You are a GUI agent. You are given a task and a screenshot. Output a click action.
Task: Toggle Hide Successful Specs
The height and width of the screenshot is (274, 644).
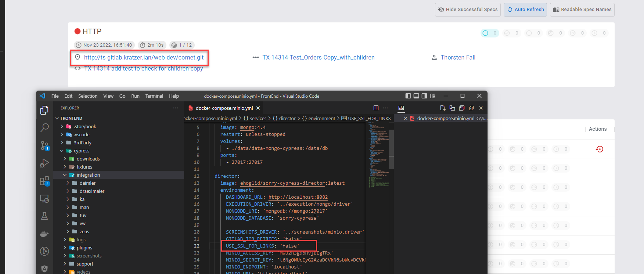[x=468, y=10]
